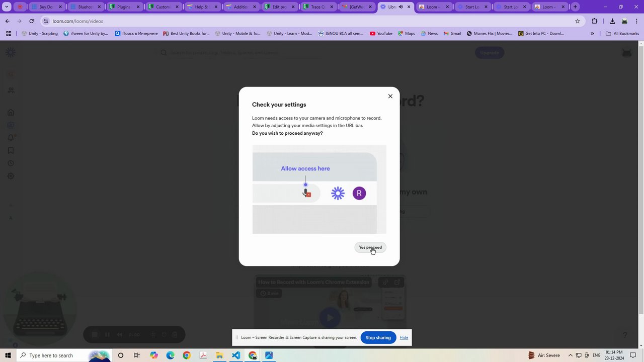
Task: Click the Loom logo in sidebar
Action: point(11,52)
